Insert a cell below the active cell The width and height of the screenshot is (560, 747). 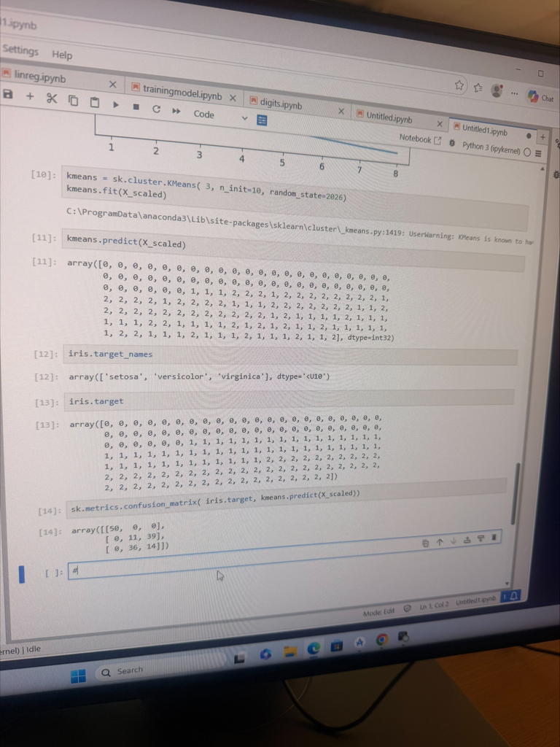pos(481,538)
